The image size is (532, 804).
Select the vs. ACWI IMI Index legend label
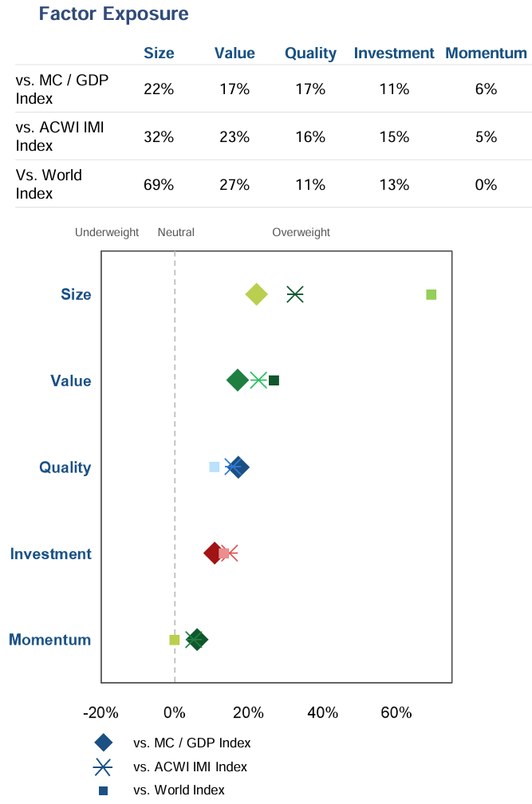coord(191,767)
